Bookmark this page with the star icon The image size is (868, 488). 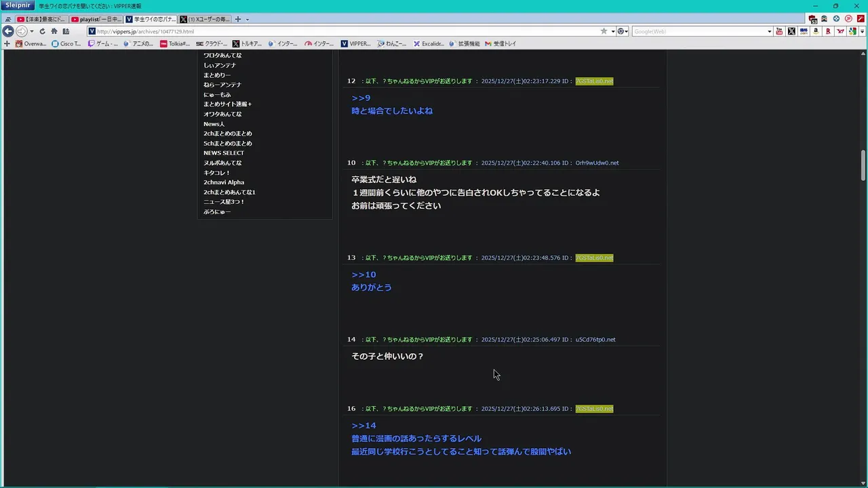tap(604, 31)
